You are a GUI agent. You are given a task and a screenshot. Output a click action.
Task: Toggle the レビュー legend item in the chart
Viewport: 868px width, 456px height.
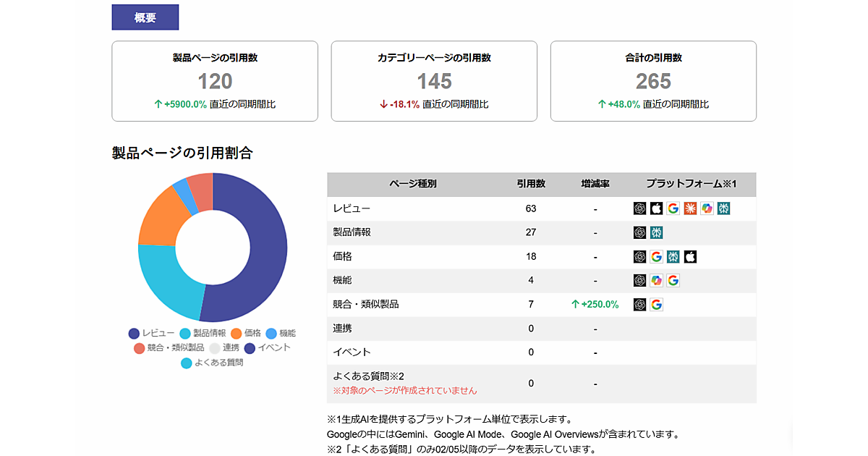click(x=151, y=333)
